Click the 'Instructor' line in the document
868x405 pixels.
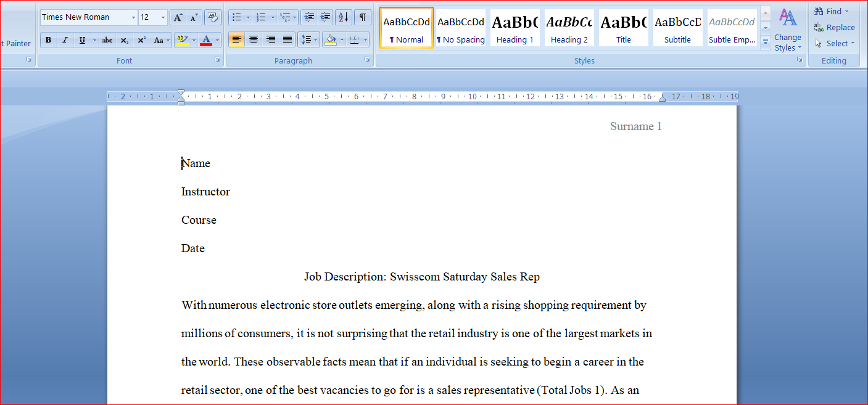click(x=205, y=192)
